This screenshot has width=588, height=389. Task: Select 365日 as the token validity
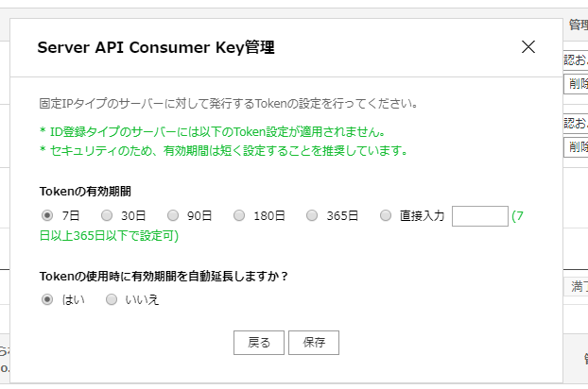(x=313, y=215)
